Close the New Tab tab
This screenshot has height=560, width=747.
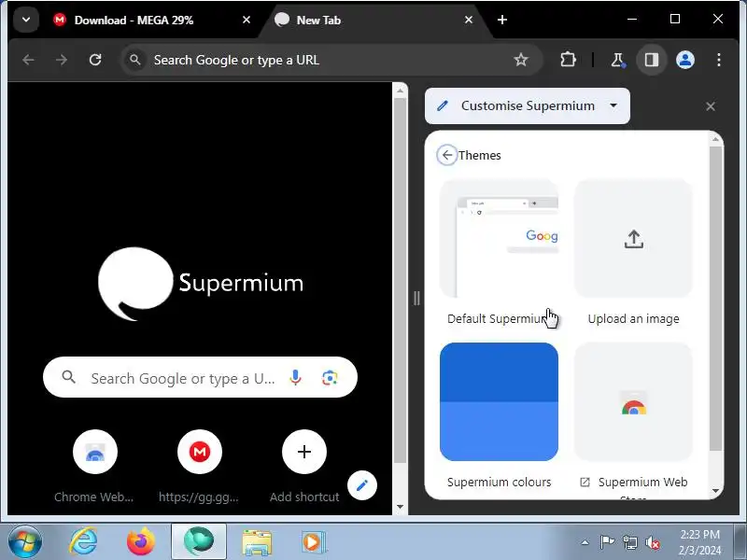point(469,20)
